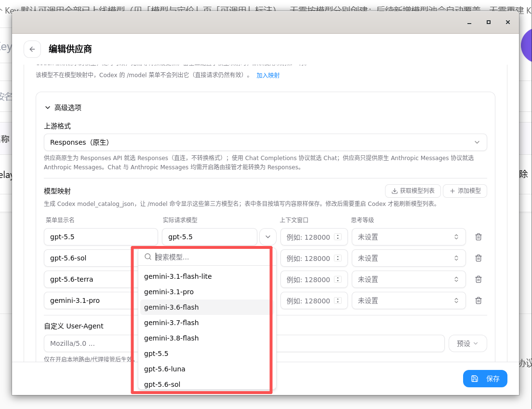Image resolution: width=532 pixels, height=409 pixels.
Task: Open 思考等级 dropdown for gpt-5.6-terra row
Action: coord(409,279)
